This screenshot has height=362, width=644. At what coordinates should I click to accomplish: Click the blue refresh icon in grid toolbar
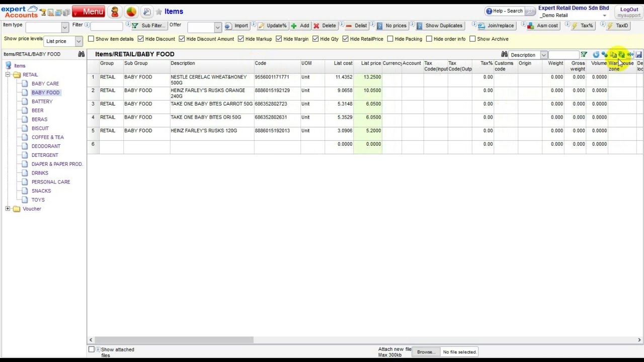pyautogui.click(x=596, y=54)
